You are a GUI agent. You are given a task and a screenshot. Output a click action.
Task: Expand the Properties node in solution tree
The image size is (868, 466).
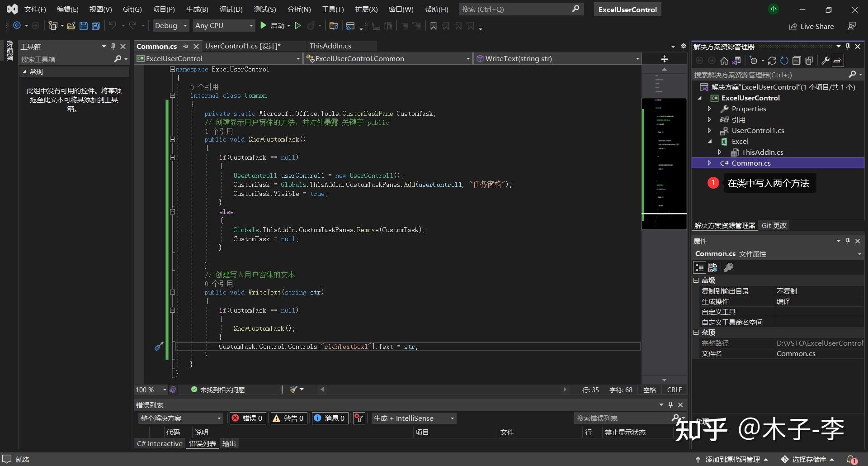pos(709,109)
